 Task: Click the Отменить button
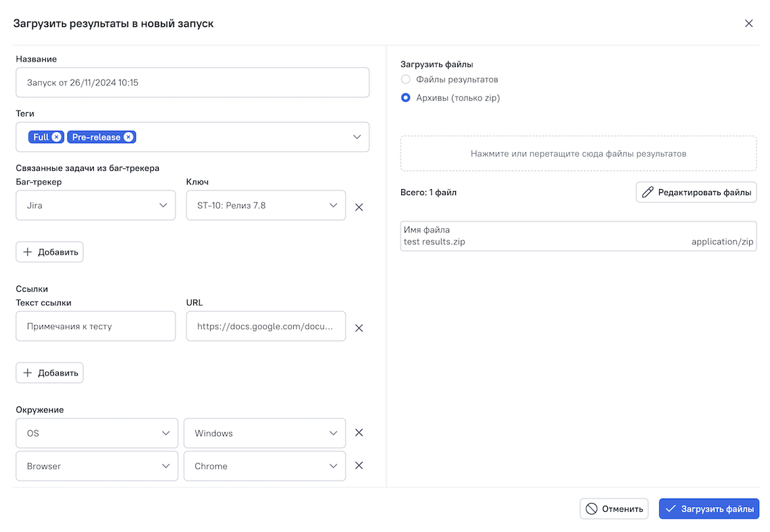(614, 509)
